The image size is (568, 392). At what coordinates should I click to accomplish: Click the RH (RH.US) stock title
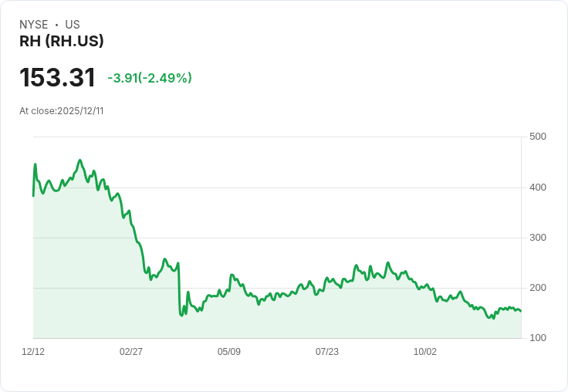pos(62,42)
